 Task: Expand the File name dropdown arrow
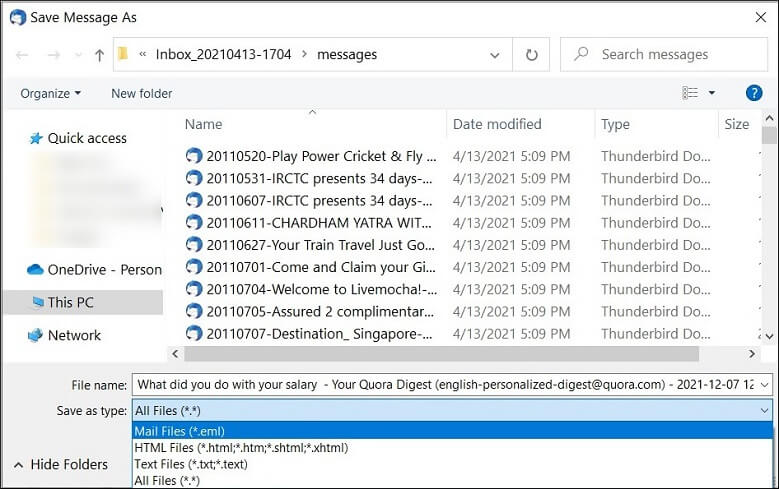pyautogui.click(x=765, y=385)
